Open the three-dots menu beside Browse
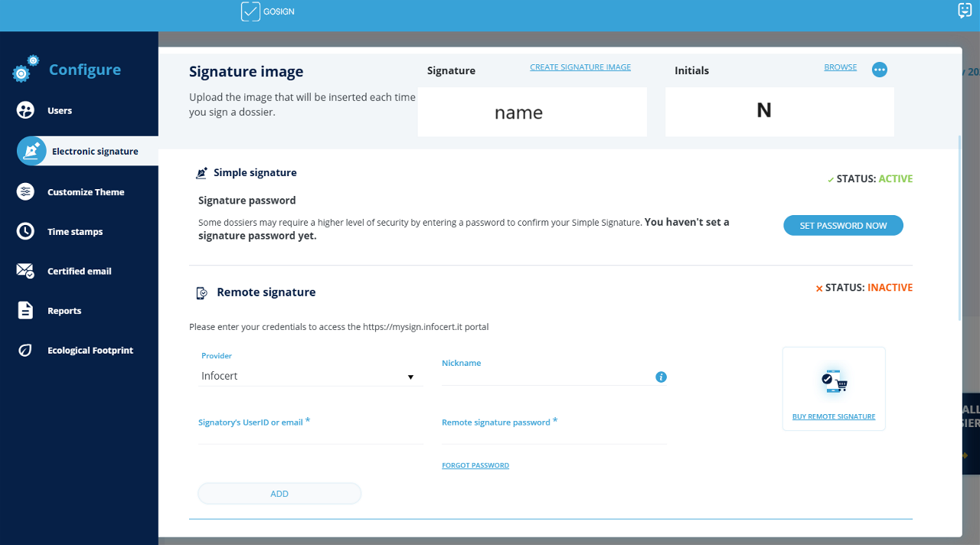Image resolution: width=980 pixels, height=545 pixels. coord(880,70)
